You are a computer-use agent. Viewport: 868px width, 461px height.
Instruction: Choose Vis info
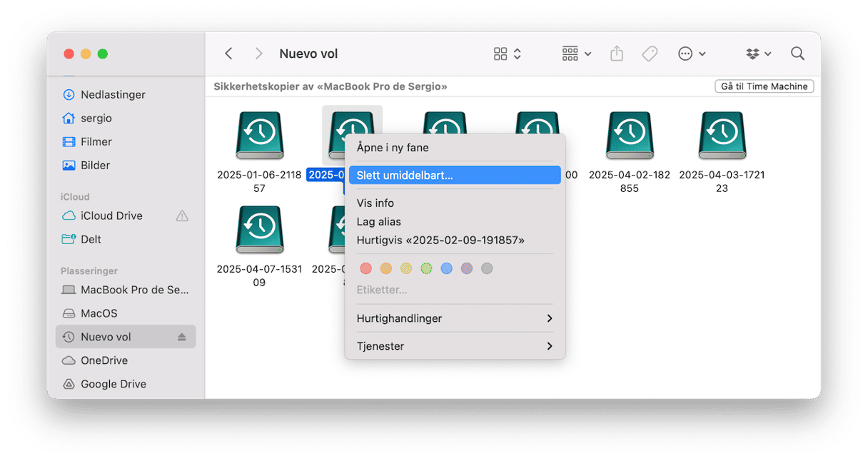pyautogui.click(x=455, y=203)
